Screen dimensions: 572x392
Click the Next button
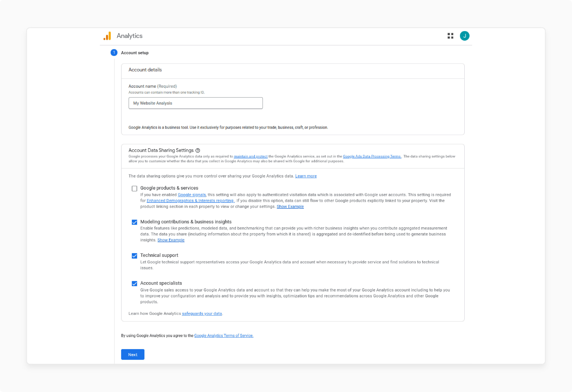point(133,354)
